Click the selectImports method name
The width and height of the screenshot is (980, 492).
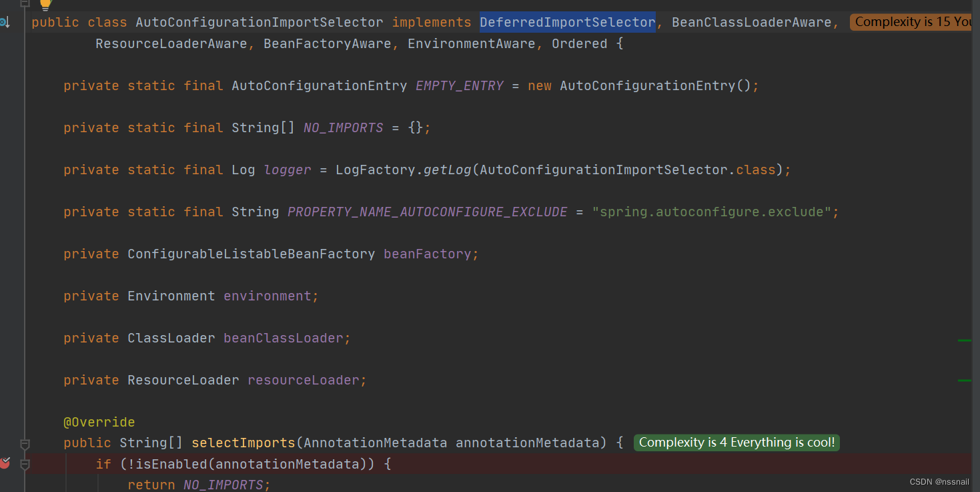click(x=243, y=443)
